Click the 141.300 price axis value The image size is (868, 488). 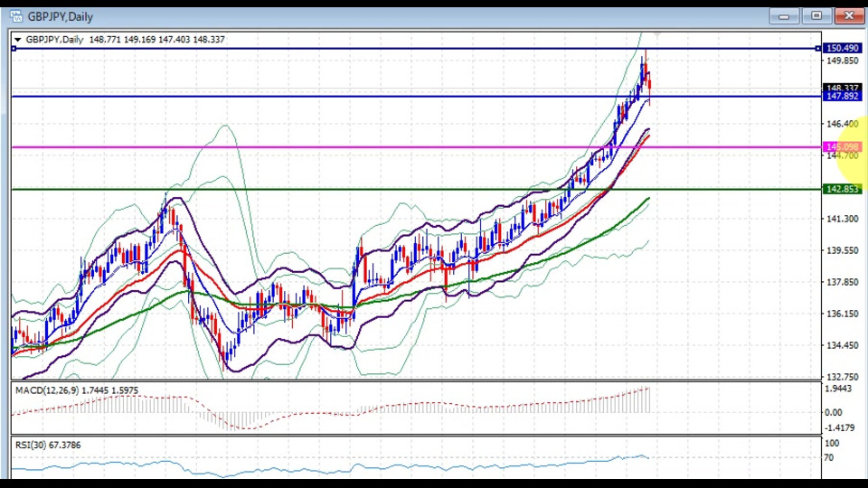tap(842, 219)
